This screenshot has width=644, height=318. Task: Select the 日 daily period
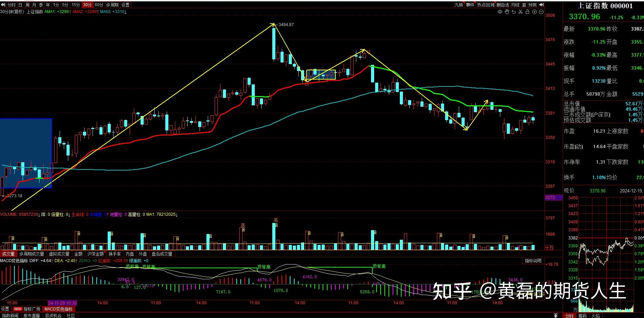pos(20,5)
